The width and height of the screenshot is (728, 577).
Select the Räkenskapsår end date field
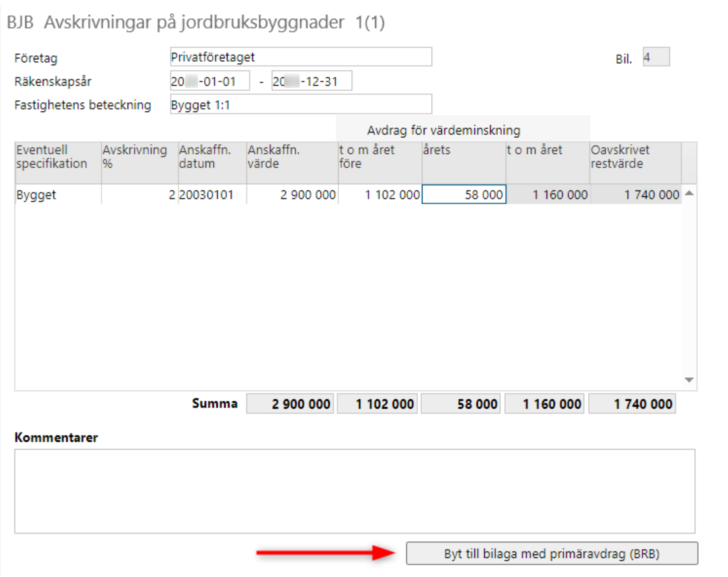tap(311, 81)
